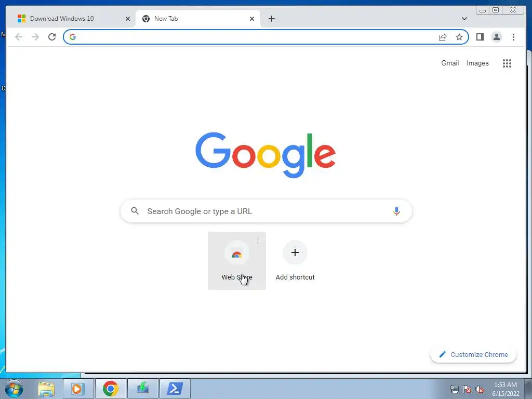
Task: Share this page via address bar icon
Action: (443, 37)
